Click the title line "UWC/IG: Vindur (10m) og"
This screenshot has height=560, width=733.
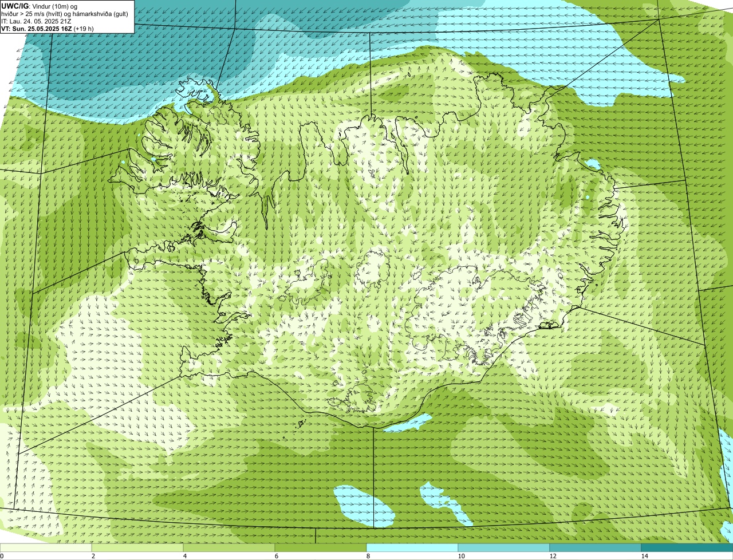coord(40,6)
